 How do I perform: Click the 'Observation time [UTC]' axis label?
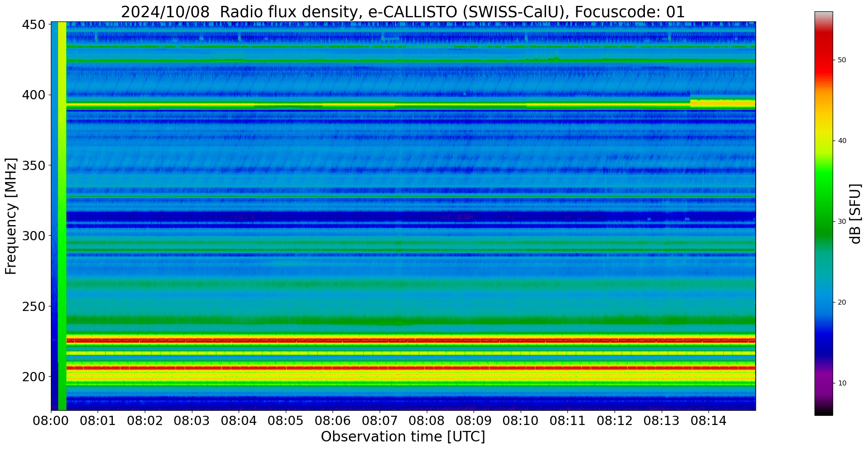pyautogui.click(x=403, y=436)
